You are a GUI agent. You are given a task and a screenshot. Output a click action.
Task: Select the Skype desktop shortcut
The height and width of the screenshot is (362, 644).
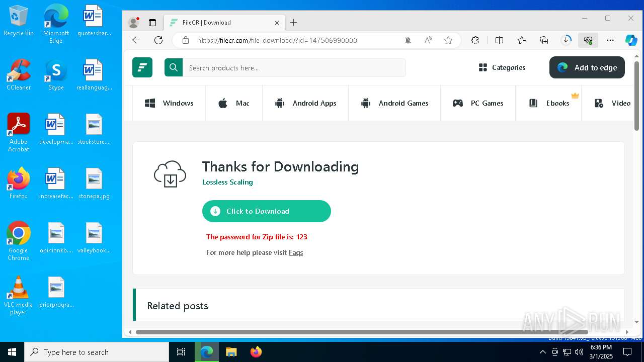click(56, 75)
